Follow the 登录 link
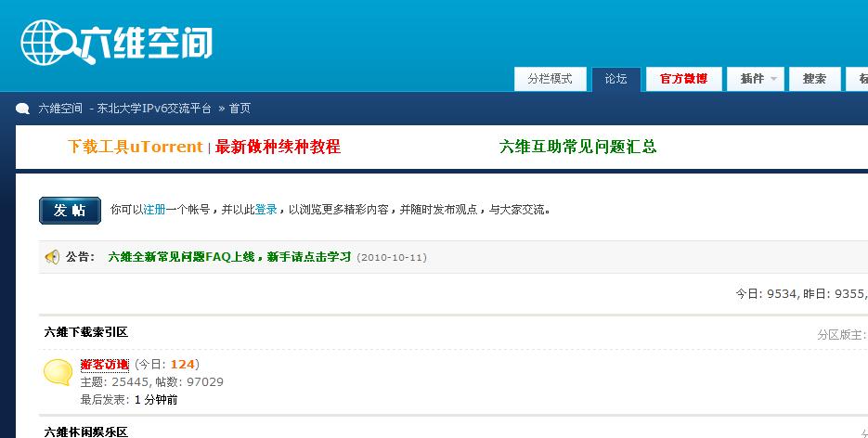The image size is (868, 438). 266,210
